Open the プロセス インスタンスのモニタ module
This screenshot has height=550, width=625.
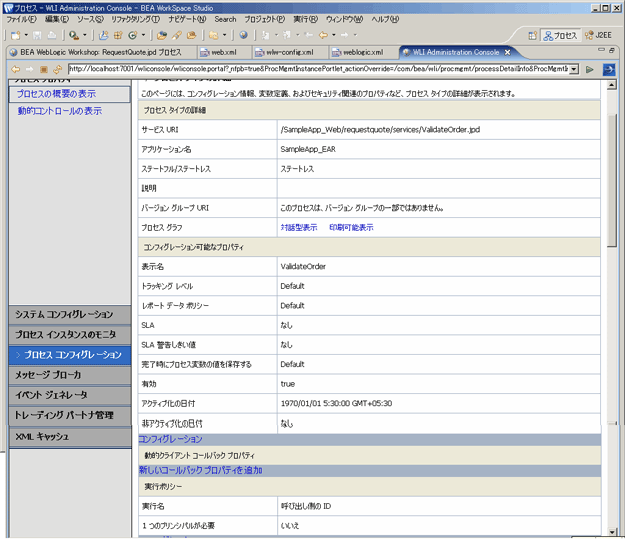coord(70,335)
